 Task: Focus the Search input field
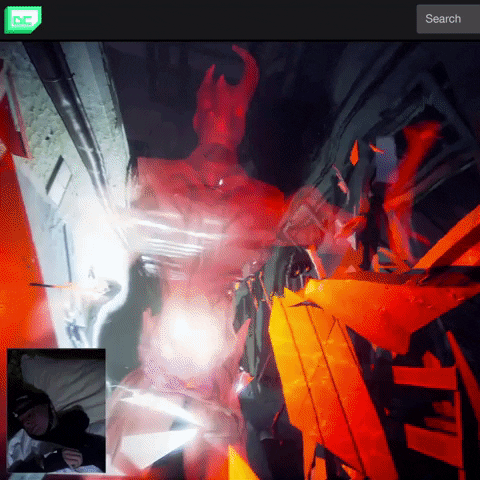pos(448,19)
